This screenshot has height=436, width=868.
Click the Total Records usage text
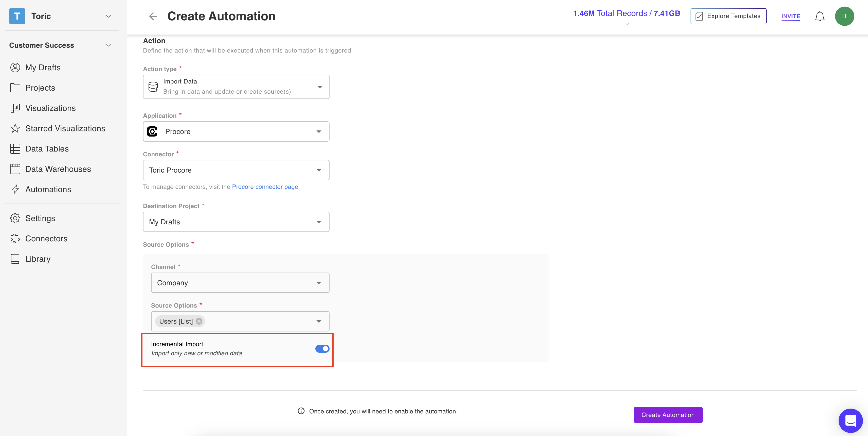pos(626,13)
